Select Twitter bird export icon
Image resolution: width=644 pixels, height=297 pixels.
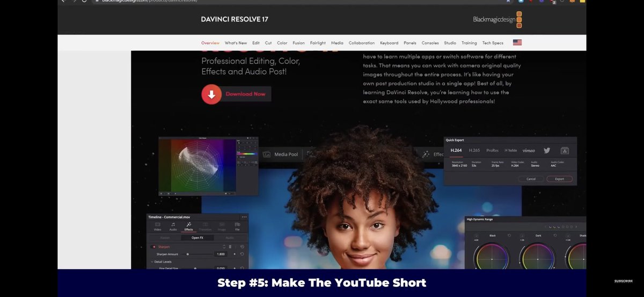pos(547,151)
